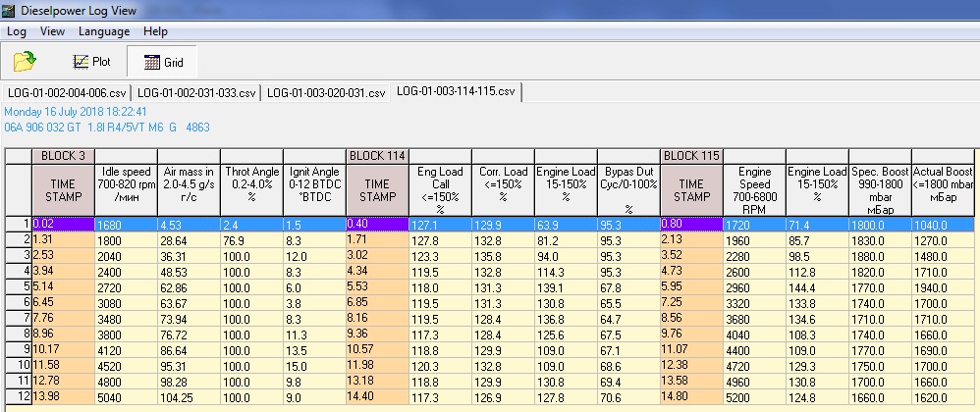Click the Dieselpower app icon in title bar

click(x=9, y=10)
